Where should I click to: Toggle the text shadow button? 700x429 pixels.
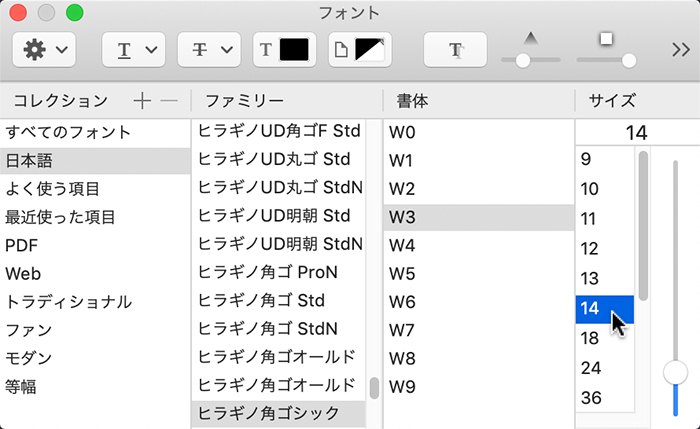[x=455, y=48]
